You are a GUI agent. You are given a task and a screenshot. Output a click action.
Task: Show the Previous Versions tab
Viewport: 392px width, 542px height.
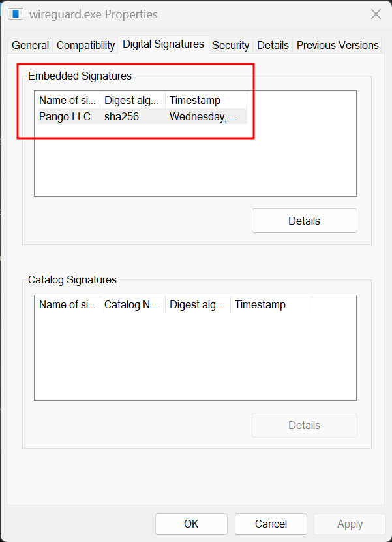click(337, 45)
